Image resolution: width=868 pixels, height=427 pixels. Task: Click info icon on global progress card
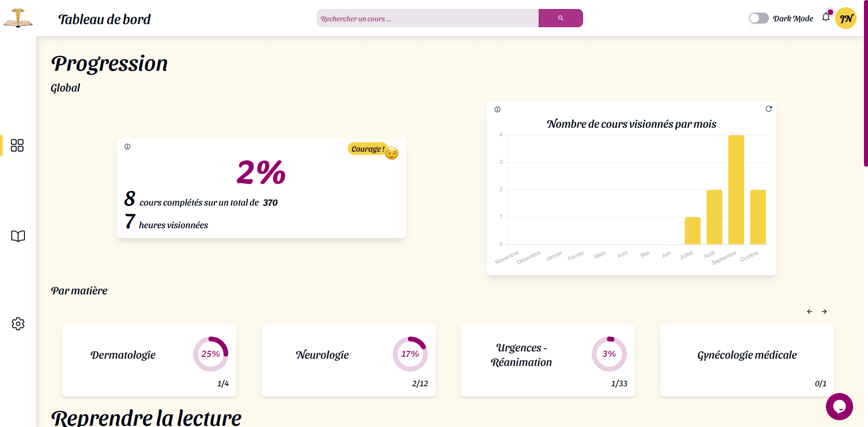(128, 147)
